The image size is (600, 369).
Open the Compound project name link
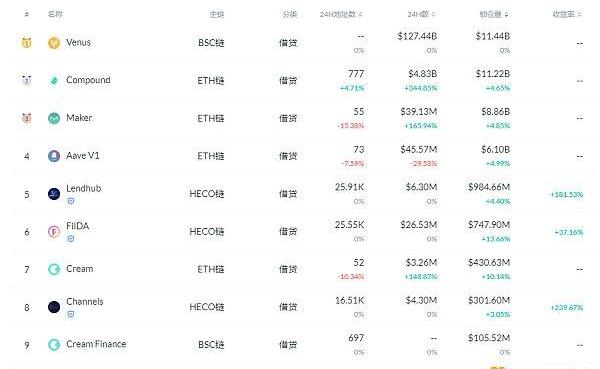[x=88, y=80]
